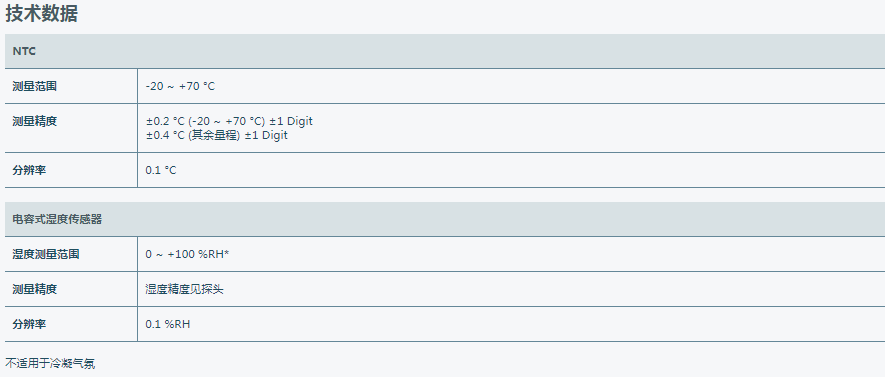885x377 pixels.
Task: Select the ±0.2 °C accuracy line
Action: tap(229, 121)
